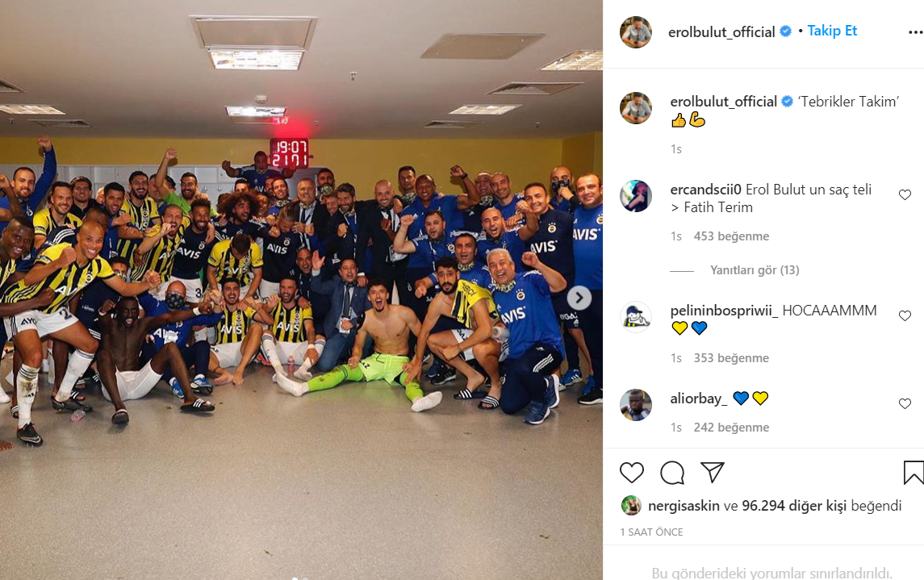Viewport: 924px width, 580px height.
Task: Open the team locker room photo
Action: click(x=301, y=290)
